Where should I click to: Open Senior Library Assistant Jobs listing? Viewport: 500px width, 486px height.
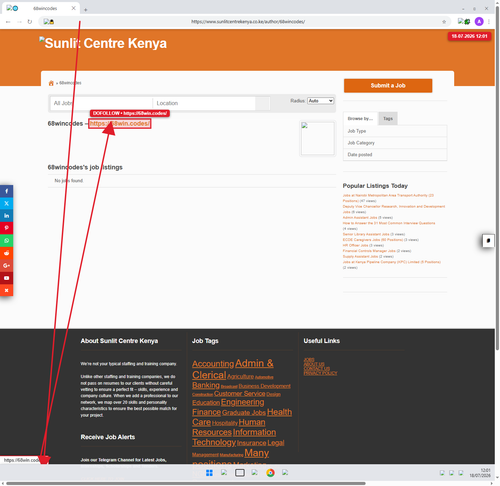pyautogui.click(x=366, y=234)
